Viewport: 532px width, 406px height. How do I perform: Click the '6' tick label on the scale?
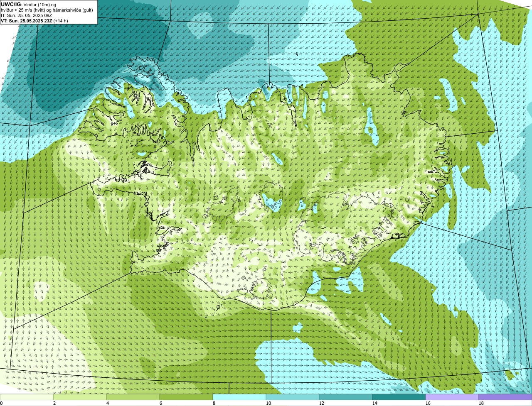[161, 403]
